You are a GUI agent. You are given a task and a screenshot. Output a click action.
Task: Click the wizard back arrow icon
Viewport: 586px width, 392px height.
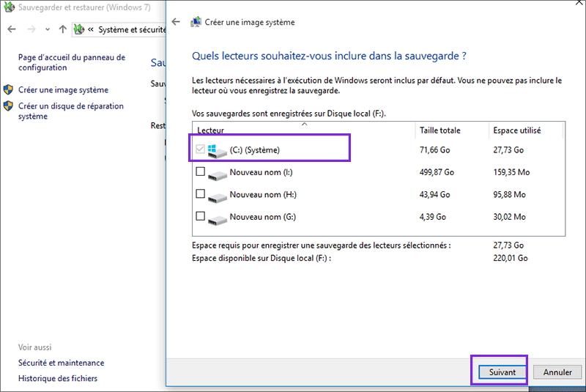(176, 22)
